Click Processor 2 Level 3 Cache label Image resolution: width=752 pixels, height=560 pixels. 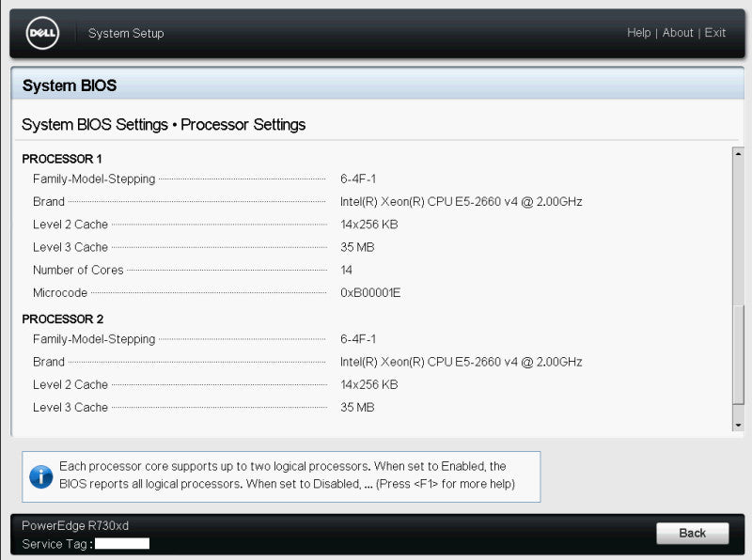(70, 407)
